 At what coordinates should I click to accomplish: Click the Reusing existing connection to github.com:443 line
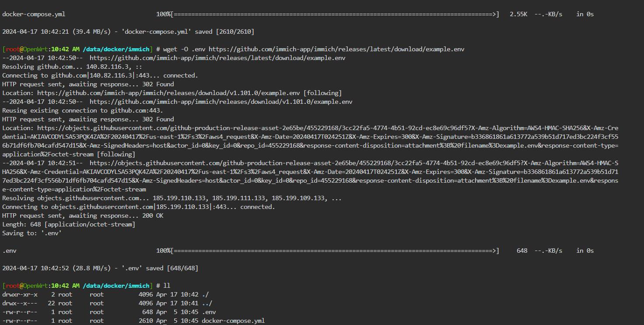(x=83, y=110)
